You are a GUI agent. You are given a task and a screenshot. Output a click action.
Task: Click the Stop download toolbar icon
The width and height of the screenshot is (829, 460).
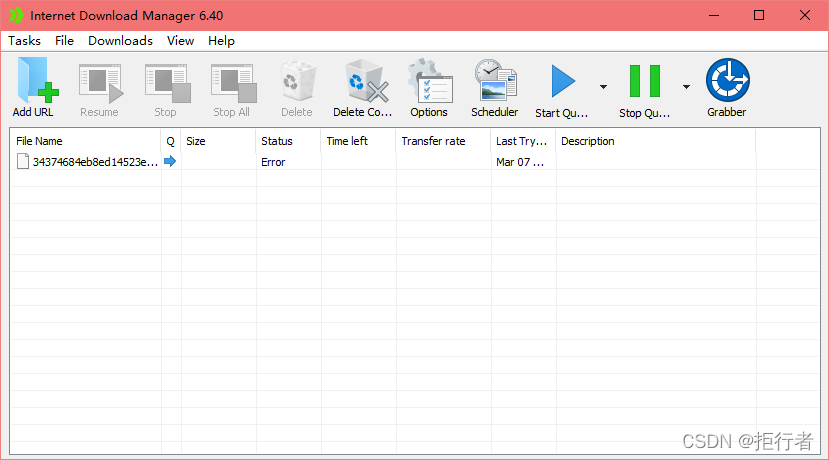(x=168, y=84)
